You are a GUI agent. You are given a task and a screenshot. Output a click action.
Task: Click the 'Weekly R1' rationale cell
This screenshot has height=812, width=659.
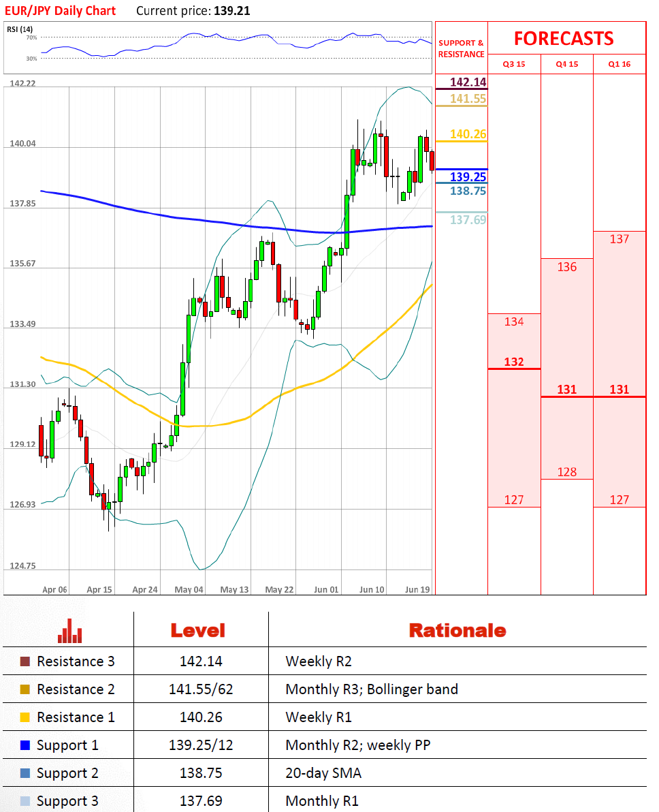click(x=319, y=718)
